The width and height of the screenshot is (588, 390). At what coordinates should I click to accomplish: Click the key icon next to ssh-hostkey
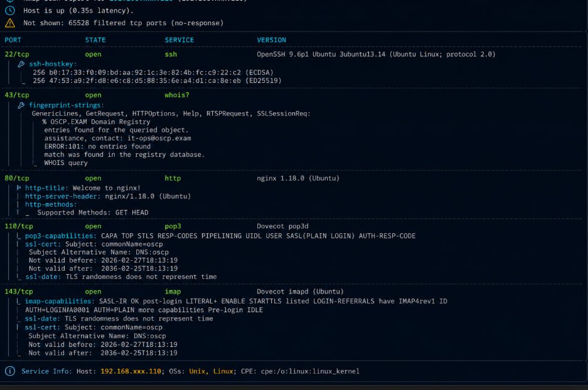pos(21,64)
